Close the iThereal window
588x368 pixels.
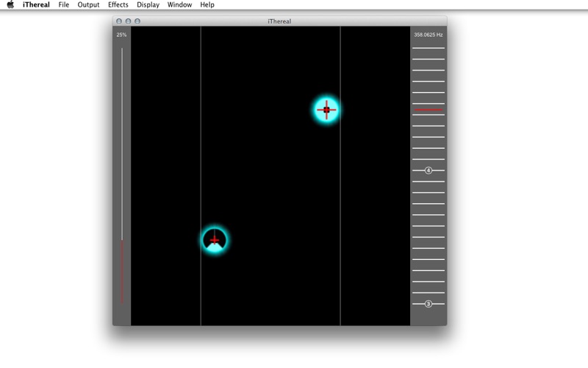[119, 21]
